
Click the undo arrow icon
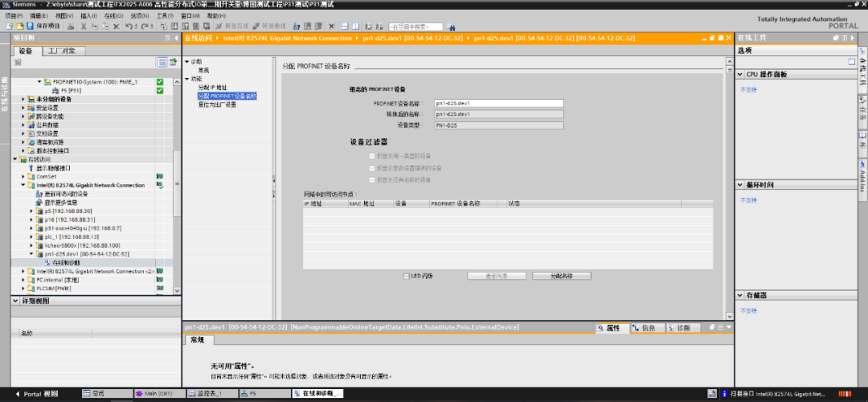pos(129,26)
